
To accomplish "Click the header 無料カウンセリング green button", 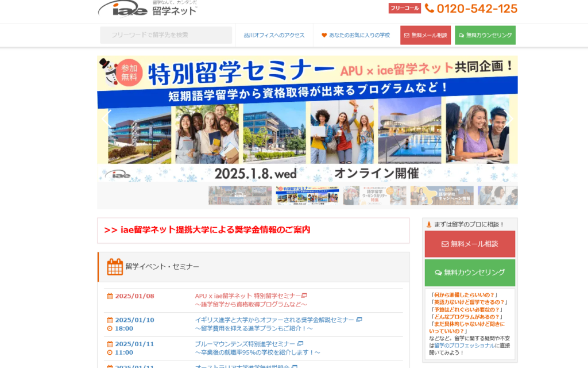I will (x=485, y=35).
